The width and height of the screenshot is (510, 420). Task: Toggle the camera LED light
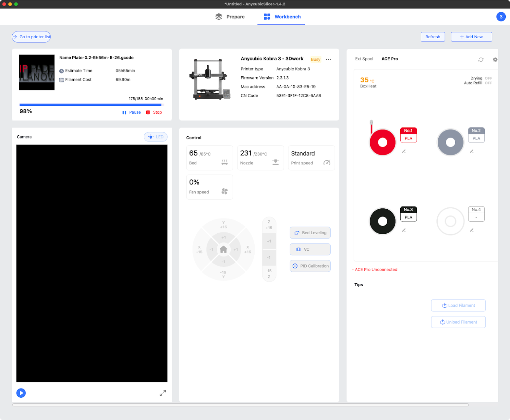[x=156, y=137]
